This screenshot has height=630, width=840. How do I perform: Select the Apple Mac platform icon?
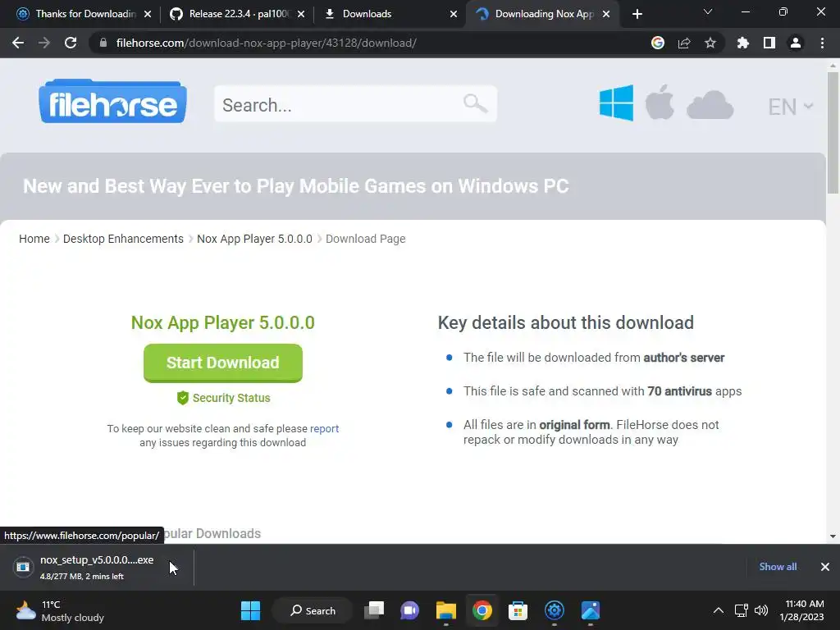[660, 102]
